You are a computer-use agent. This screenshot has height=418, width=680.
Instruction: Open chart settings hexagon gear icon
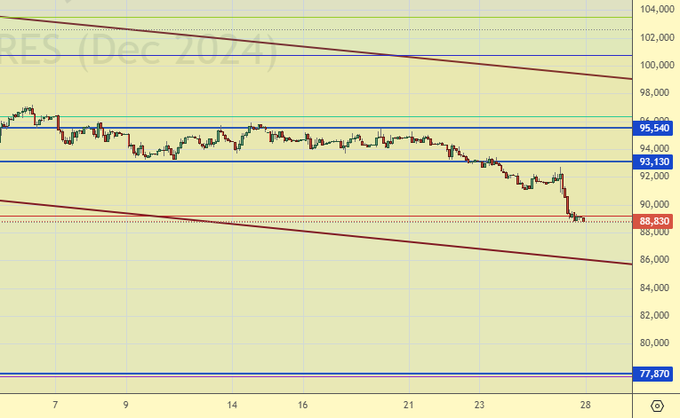click(656, 406)
